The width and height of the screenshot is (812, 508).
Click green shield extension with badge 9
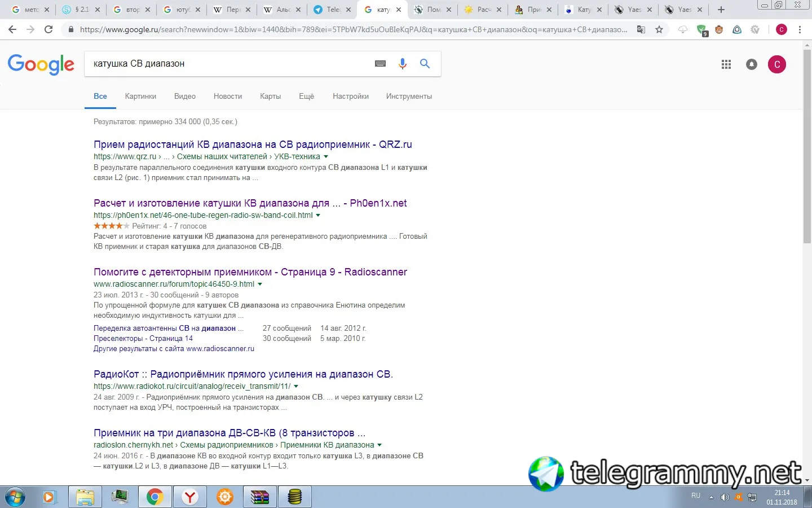click(x=701, y=30)
